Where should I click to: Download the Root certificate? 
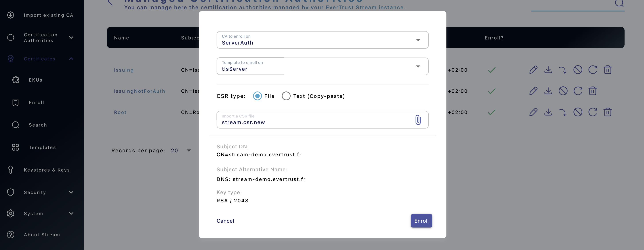548,112
